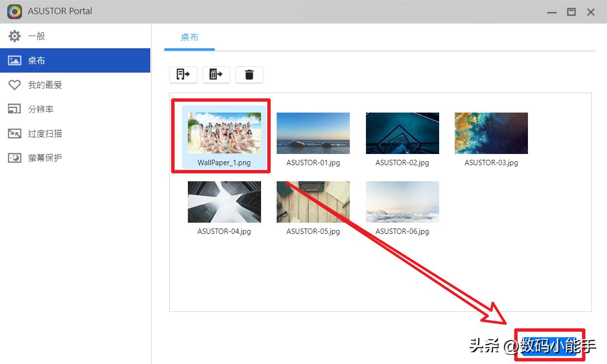
Task: Click the ASUSTOR Portal logo icon
Action: point(14,11)
